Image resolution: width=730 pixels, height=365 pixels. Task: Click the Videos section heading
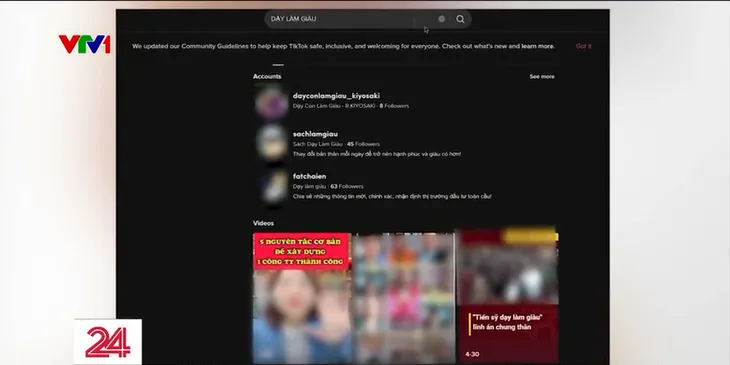click(264, 223)
